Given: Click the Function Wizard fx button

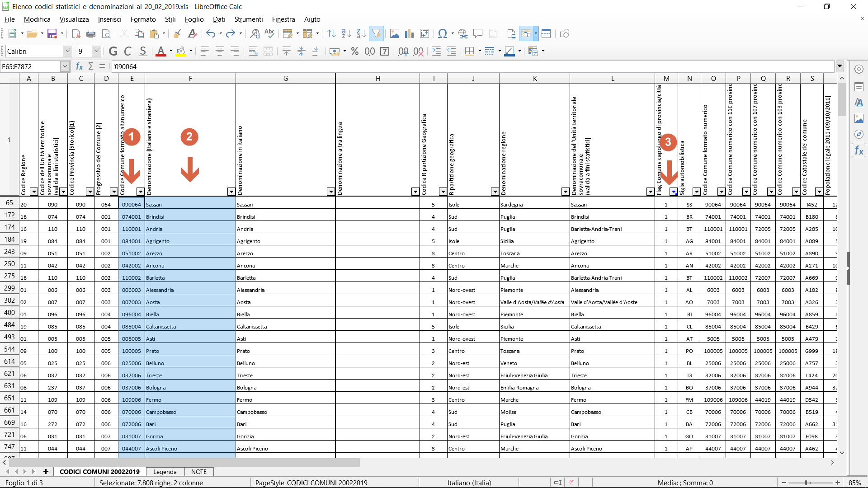Looking at the screenshot, I should [80, 66].
